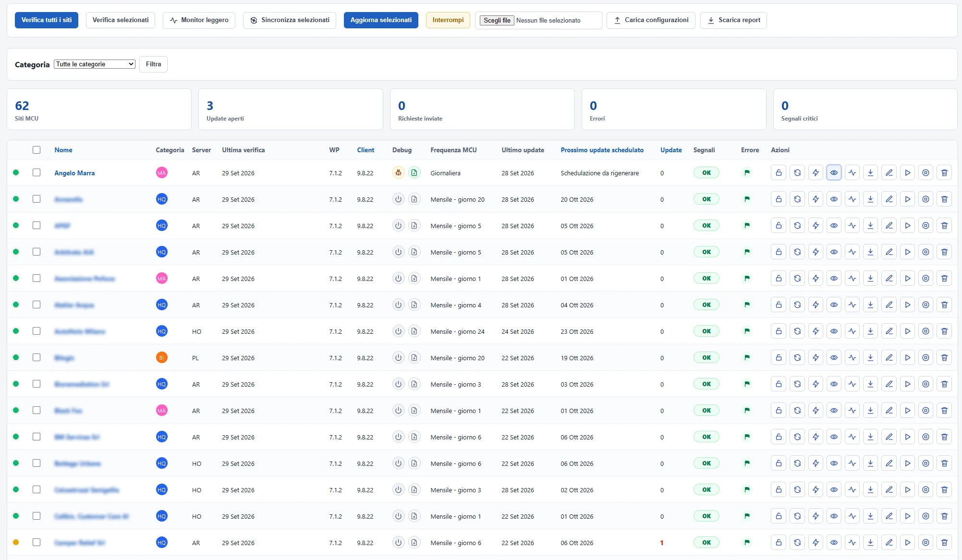Click Scegli file to choose a file
The width and height of the screenshot is (962, 560).
pos(497,20)
